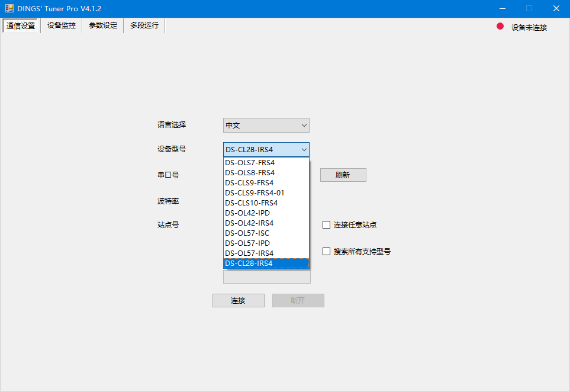Select the DS-CLS9-FRS4-01 entry
This screenshot has height=392, width=570.
coord(266,192)
